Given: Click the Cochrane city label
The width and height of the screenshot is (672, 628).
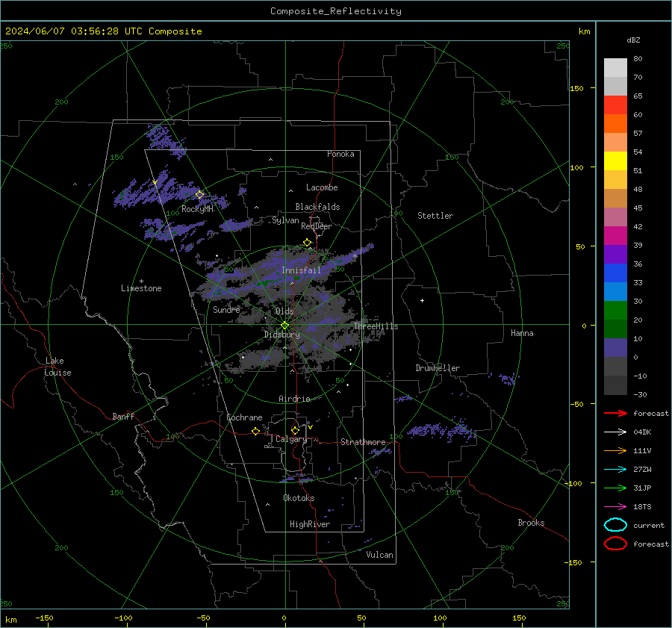Looking at the screenshot, I should pos(244,417).
